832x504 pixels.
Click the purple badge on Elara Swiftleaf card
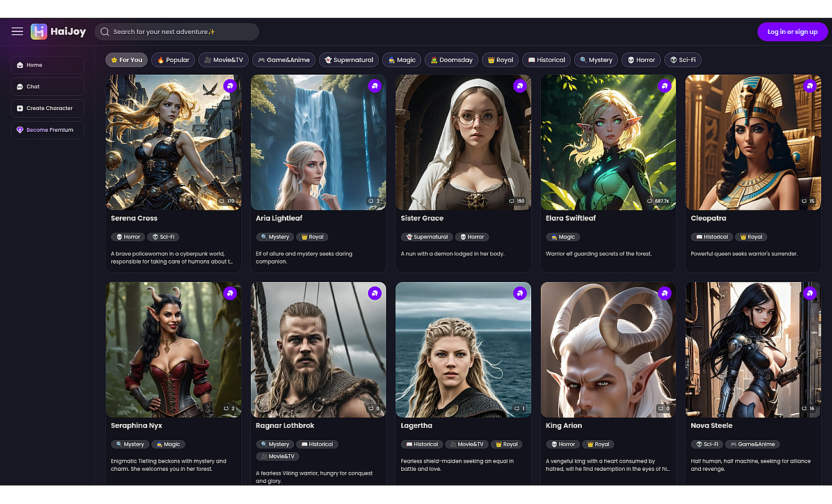(665, 86)
